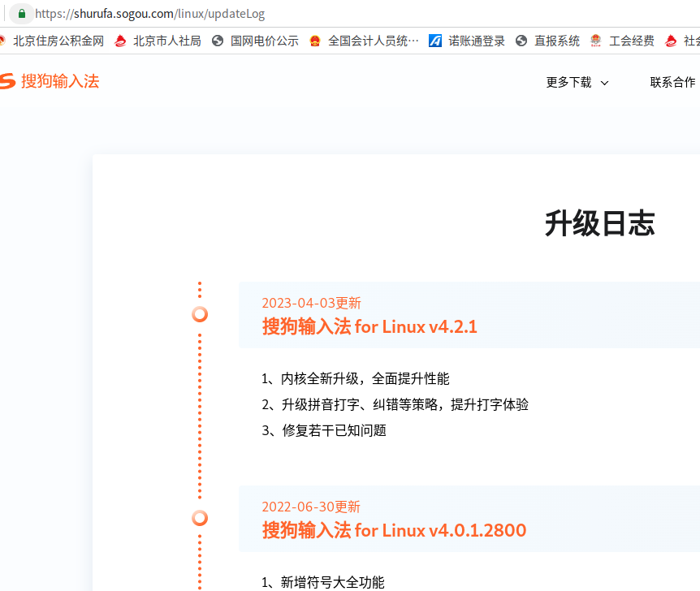Click the line 升级拼音打字、纠错等策略，提升打字体验
Screen dimensions: 700x591
(405, 405)
